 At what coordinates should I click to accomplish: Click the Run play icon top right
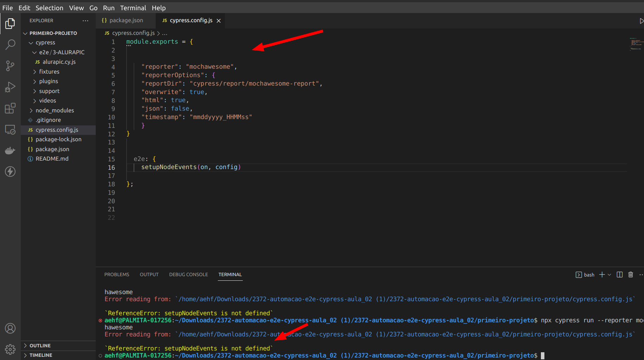641,21
